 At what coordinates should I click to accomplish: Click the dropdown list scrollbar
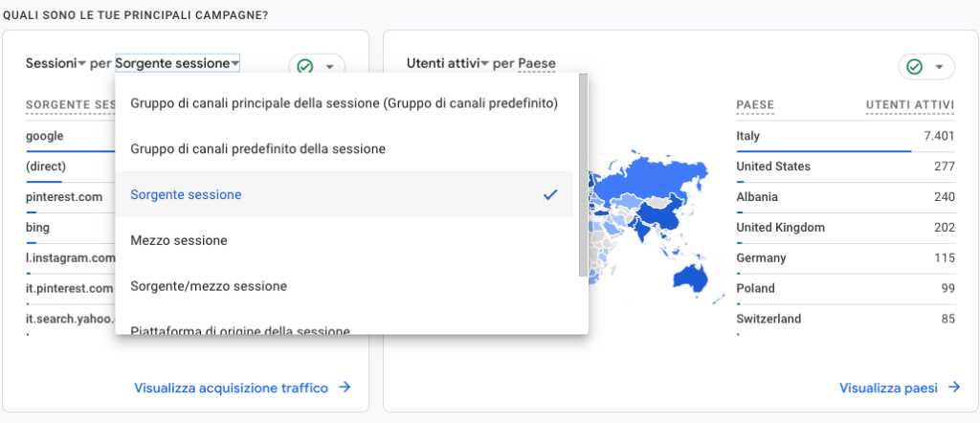pos(583,175)
